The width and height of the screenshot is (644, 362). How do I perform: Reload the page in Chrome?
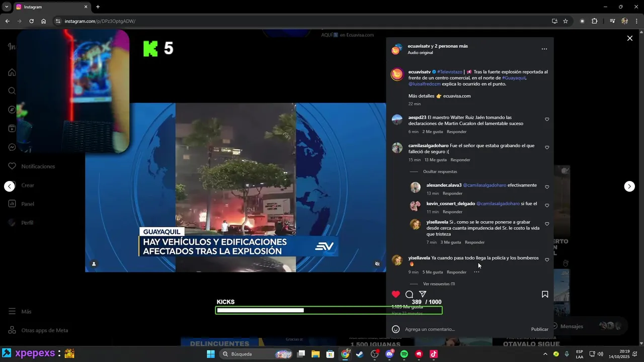point(31,21)
